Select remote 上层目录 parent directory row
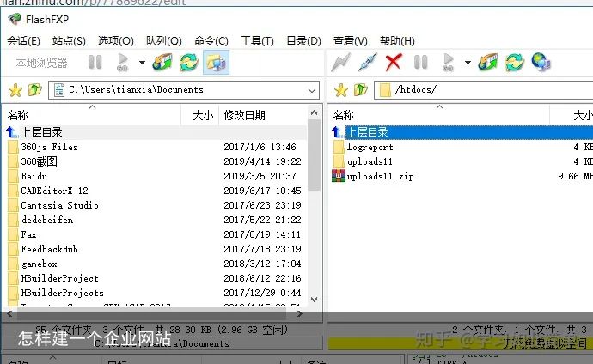593x364 pixels. [462, 132]
